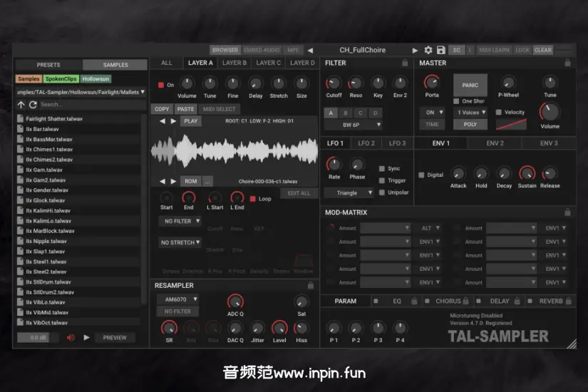Open the NO FILTER layer dropdown

point(180,222)
